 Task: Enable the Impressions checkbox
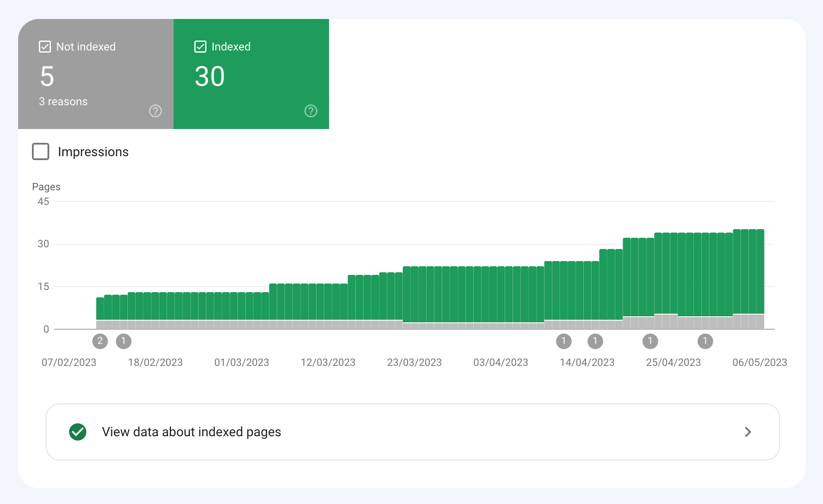coord(41,151)
